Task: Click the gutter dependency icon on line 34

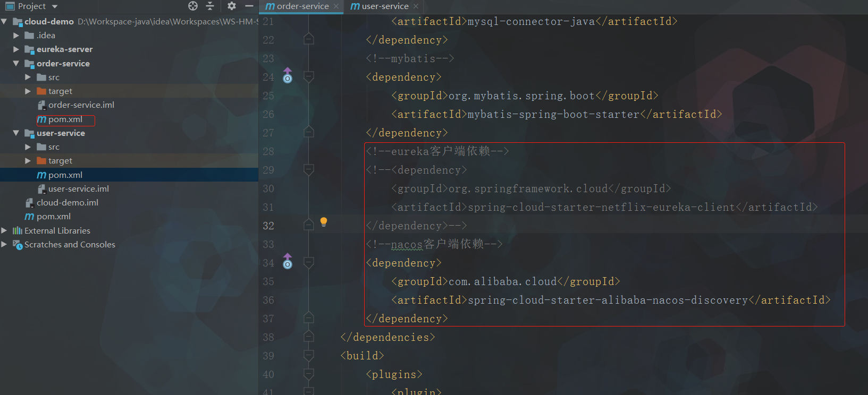Action: 288,261
